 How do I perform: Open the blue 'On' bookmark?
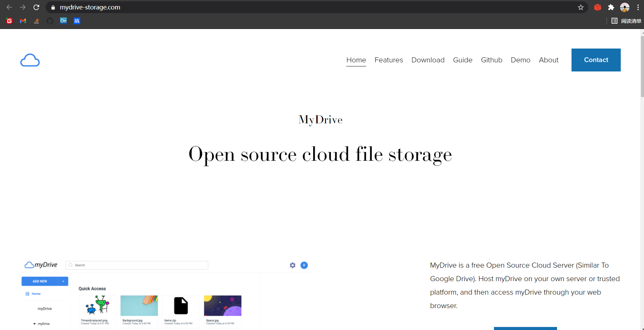point(63,21)
